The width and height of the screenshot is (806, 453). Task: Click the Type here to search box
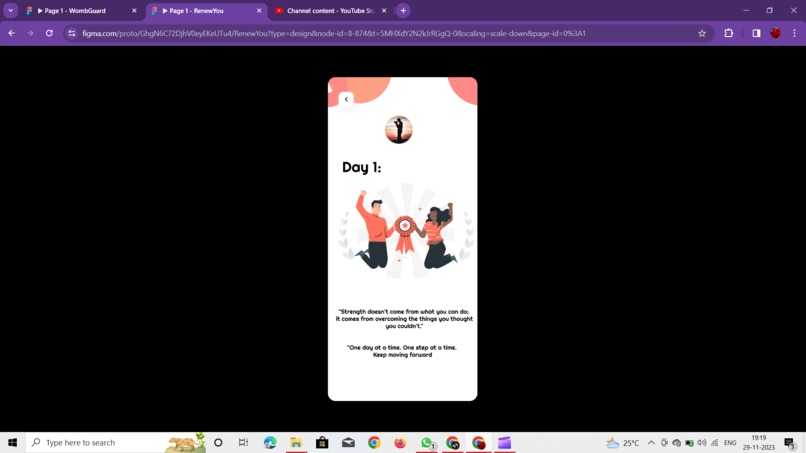116,443
